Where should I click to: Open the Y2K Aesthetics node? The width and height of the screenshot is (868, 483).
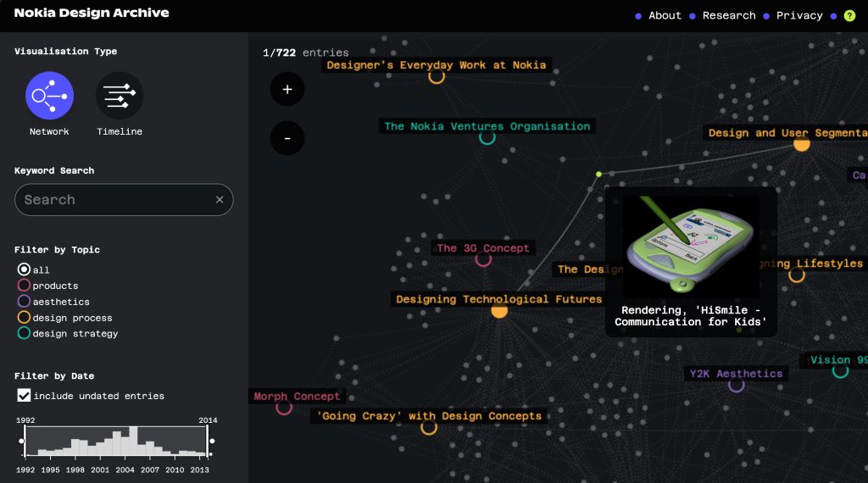pos(737,374)
